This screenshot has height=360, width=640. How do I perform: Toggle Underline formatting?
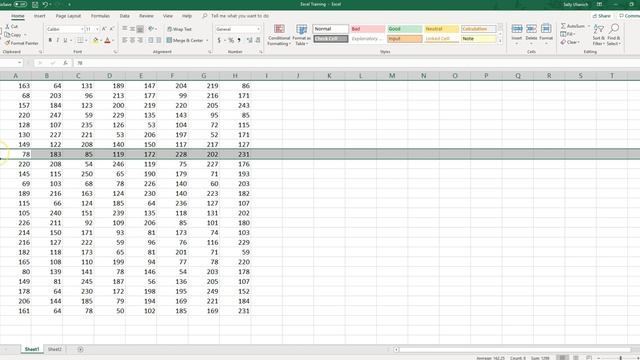click(x=65, y=40)
